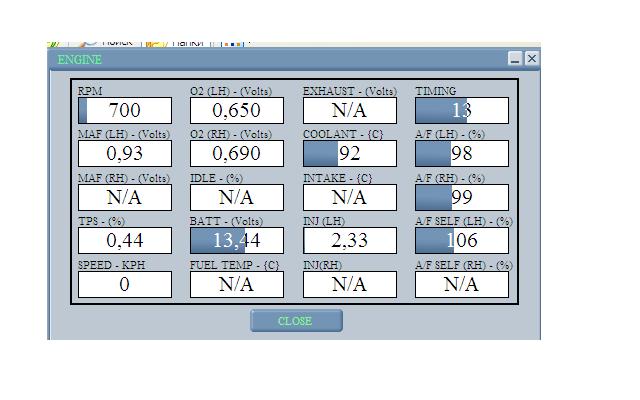Click the COOLANT temperature gauge
This screenshot has width=640, height=400.
click(349, 153)
